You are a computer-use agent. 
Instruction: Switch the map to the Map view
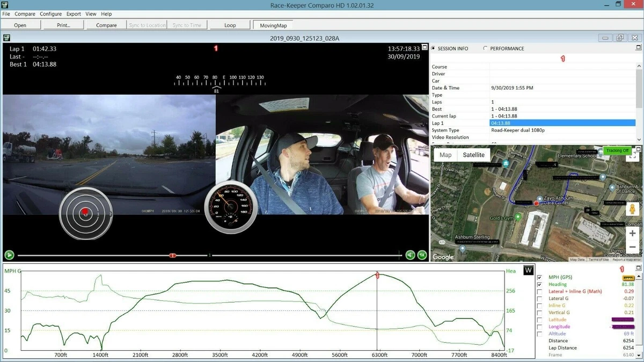tap(445, 155)
